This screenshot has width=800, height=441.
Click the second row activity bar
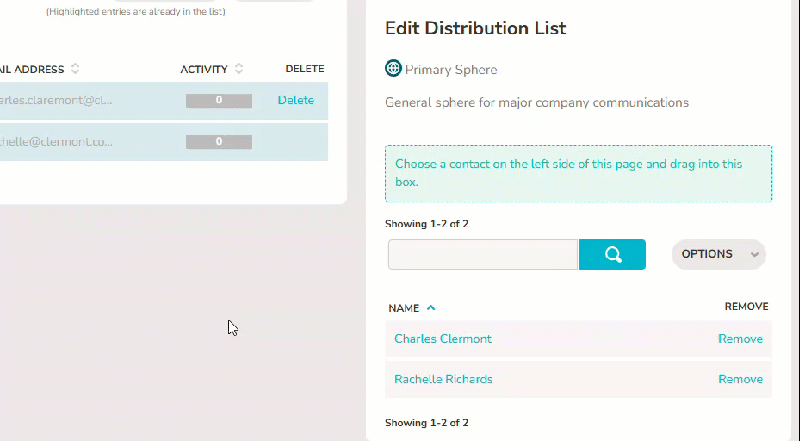[219, 142]
